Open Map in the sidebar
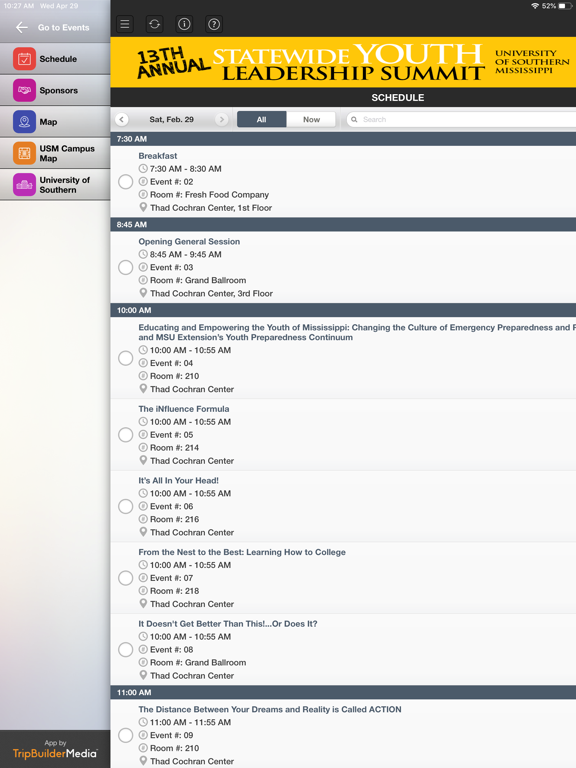The image size is (576, 768). tap(55, 121)
